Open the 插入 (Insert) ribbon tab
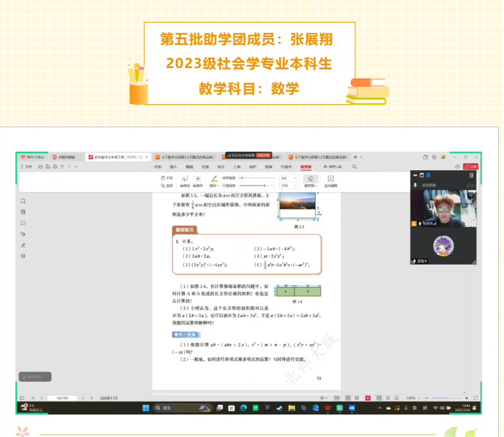Viewport: 504px width, 437px height. (x=174, y=166)
